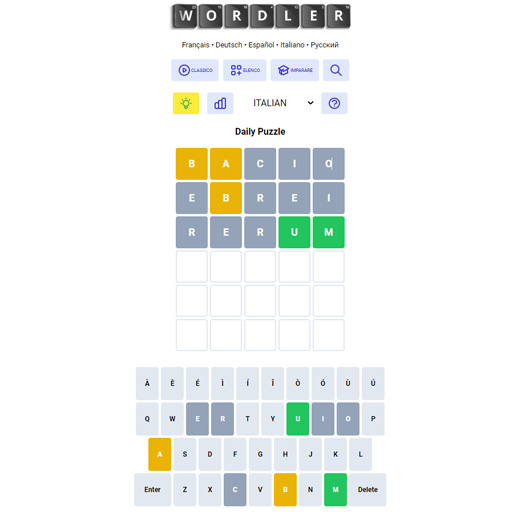Open the Español language link
The height and width of the screenshot is (512, 512).
click(261, 45)
